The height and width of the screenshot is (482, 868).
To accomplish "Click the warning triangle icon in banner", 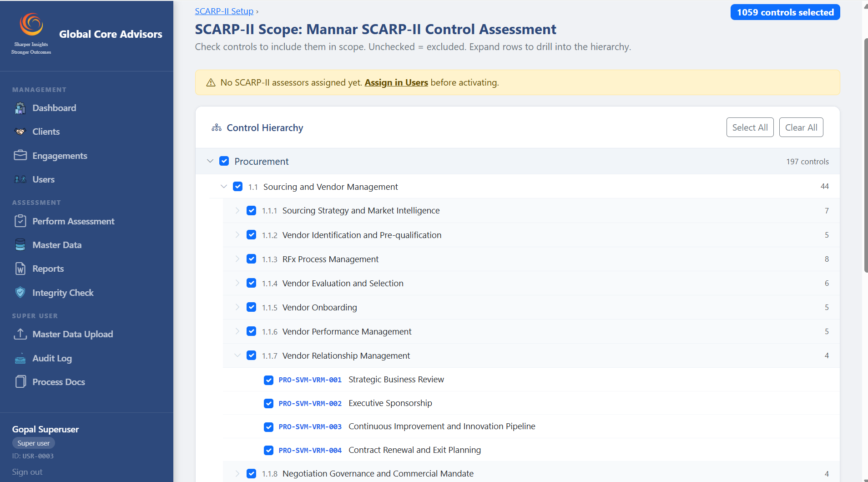I will tap(211, 82).
